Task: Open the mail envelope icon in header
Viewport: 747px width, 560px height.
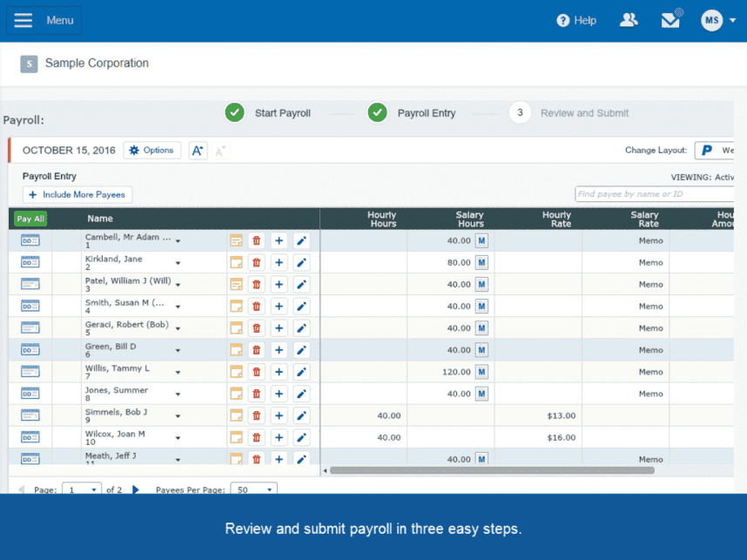Action: (670, 20)
